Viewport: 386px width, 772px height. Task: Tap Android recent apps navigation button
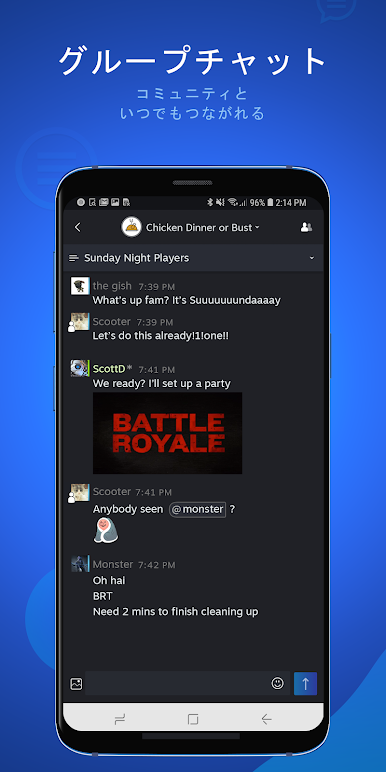click(120, 719)
